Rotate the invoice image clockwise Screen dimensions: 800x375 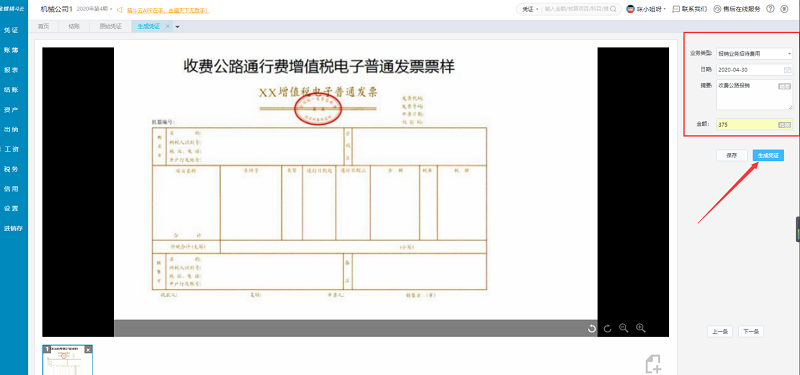(x=607, y=329)
